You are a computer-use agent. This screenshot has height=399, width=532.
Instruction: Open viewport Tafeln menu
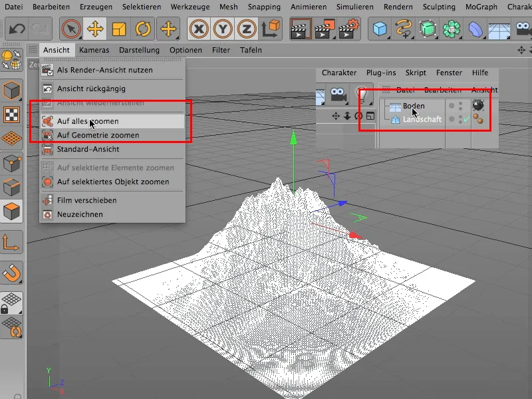click(251, 51)
